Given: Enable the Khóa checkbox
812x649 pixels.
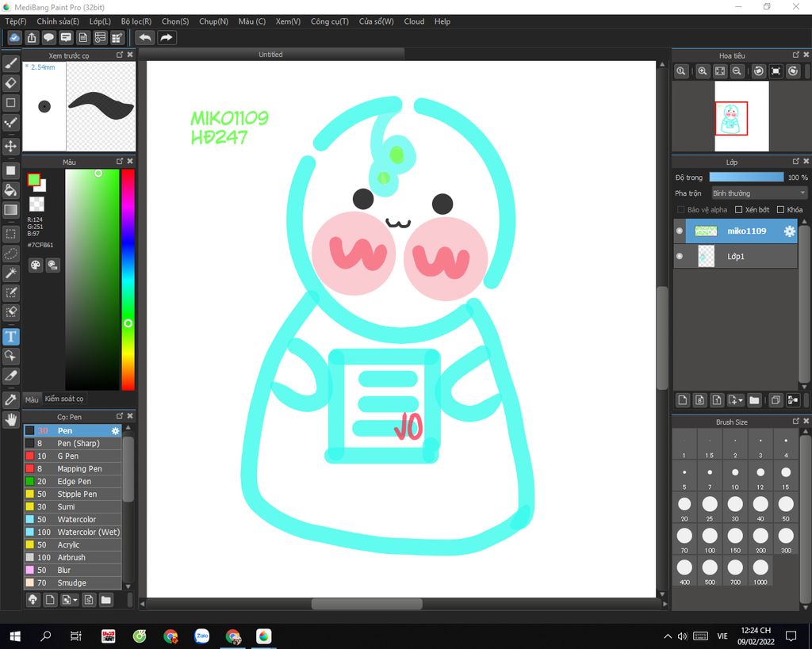Looking at the screenshot, I should pos(780,210).
